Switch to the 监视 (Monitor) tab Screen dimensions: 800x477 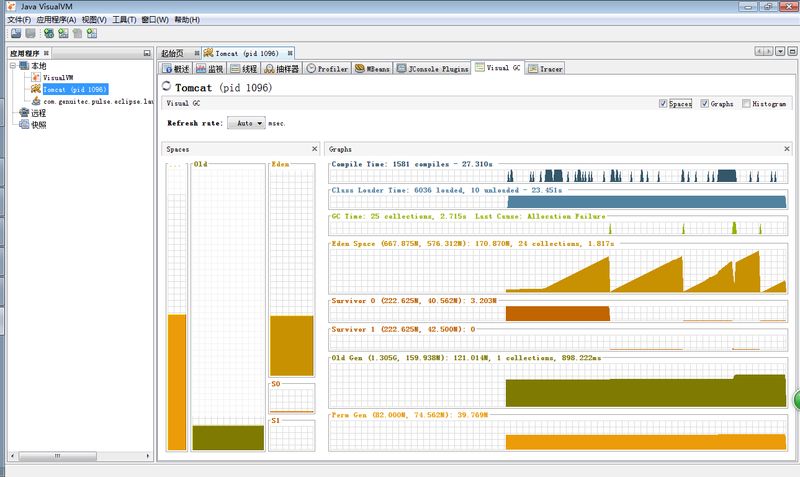coord(209,68)
